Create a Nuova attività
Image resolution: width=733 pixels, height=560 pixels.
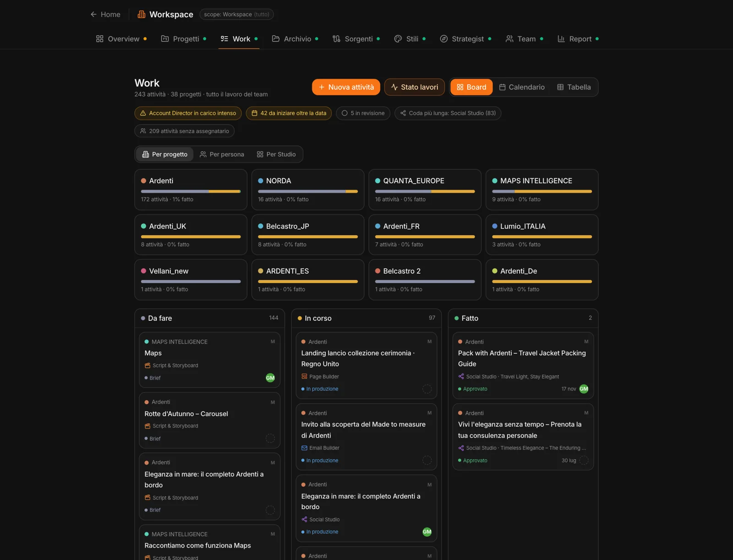pyautogui.click(x=346, y=87)
